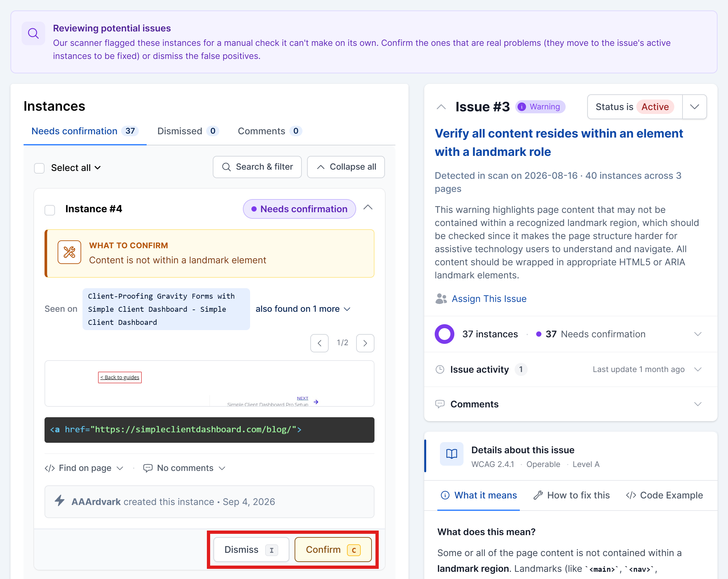
Task: Click the Status is Active button
Action: [x=635, y=107]
